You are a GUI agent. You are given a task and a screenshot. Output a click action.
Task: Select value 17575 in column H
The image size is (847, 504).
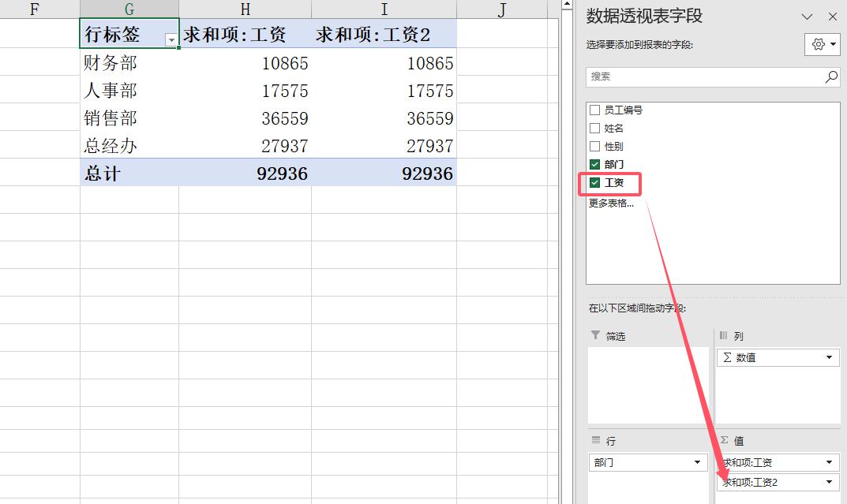coord(245,90)
